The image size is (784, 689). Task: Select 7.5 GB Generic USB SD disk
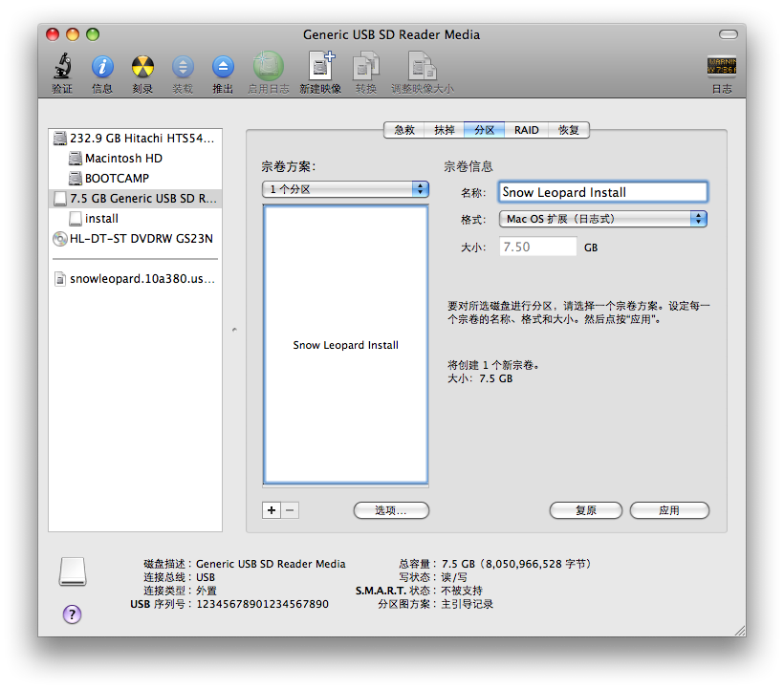click(135, 199)
